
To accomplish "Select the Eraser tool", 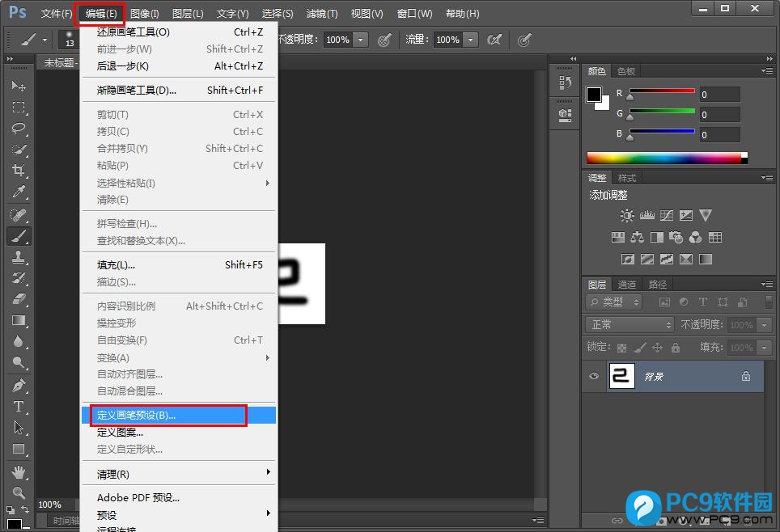I will tap(19, 299).
